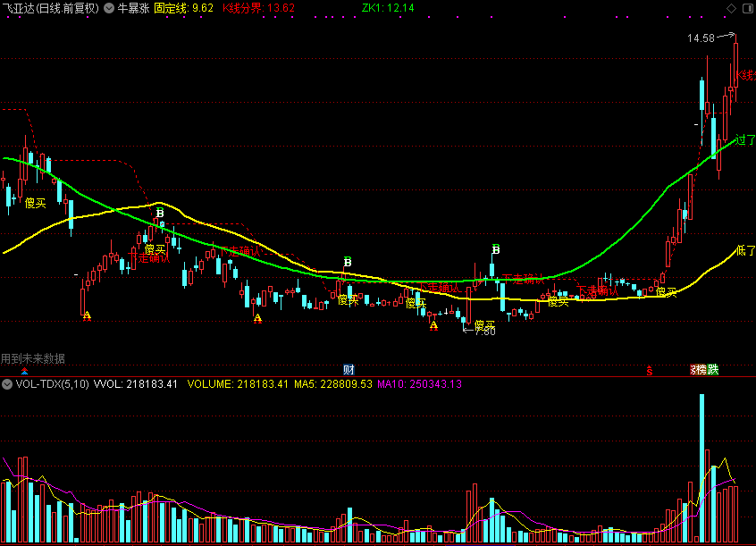Screen dimensions: 756x546
Task: Click the green 过了 label
Action: [745, 140]
